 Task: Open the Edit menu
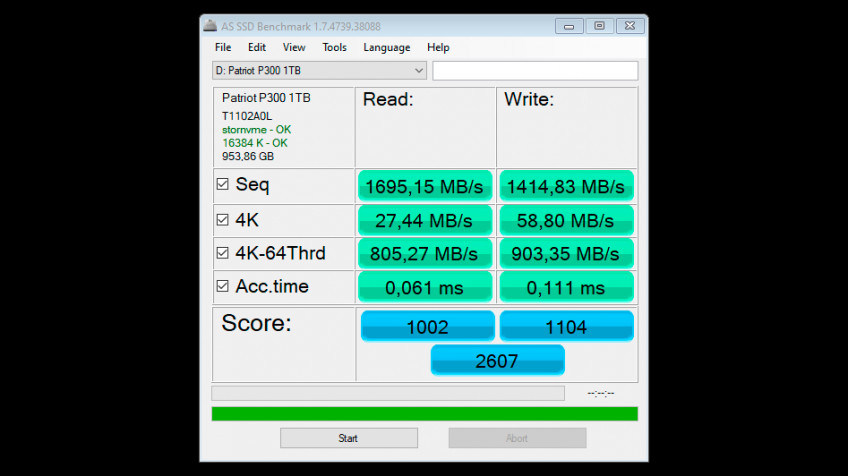257,48
